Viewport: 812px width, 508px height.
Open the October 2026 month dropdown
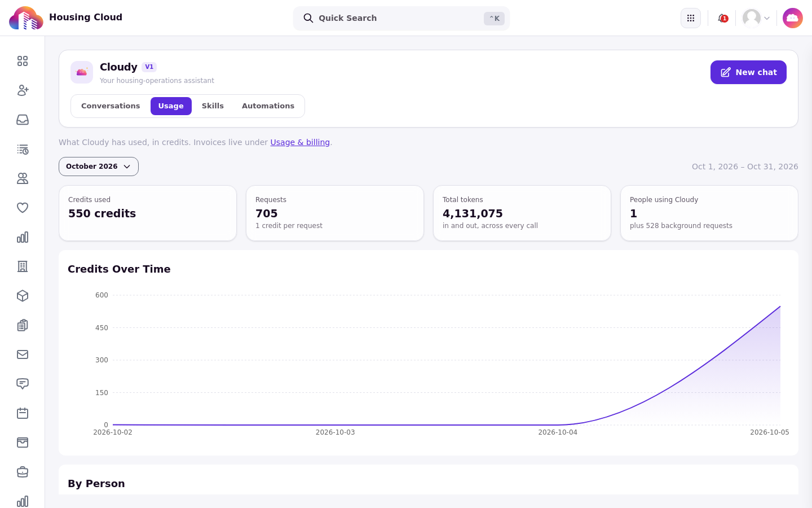pyautogui.click(x=99, y=167)
